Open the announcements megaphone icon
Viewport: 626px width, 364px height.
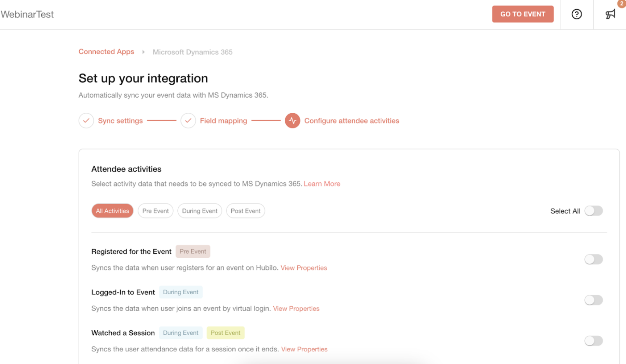tap(610, 14)
